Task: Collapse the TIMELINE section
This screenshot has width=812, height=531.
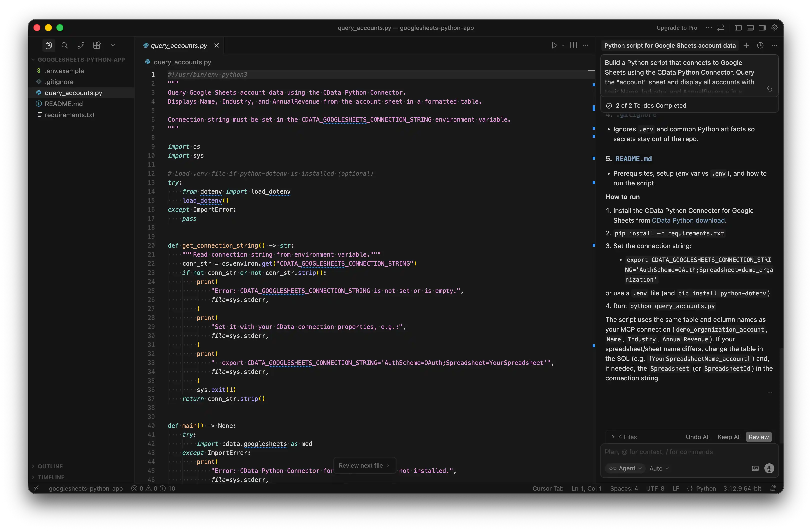Action: coord(51,477)
